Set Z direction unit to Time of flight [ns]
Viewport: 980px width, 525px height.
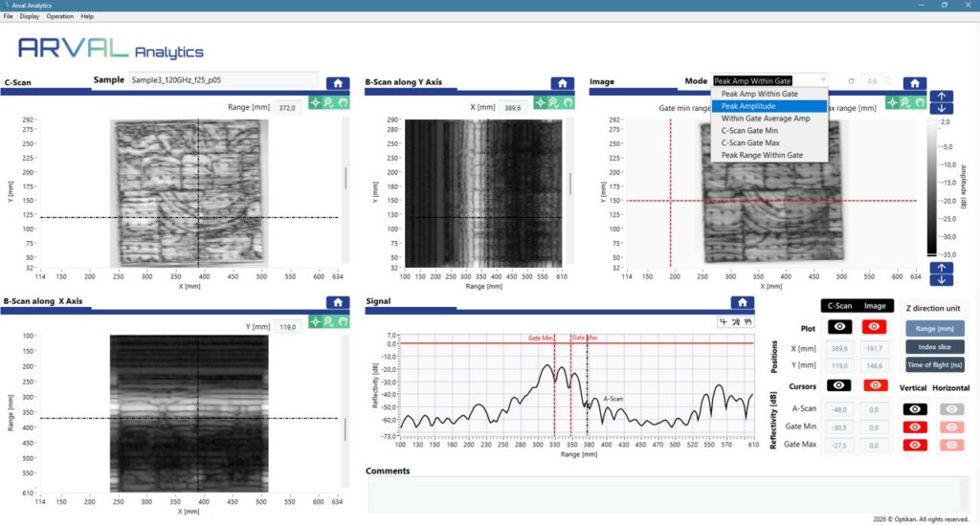click(x=934, y=364)
